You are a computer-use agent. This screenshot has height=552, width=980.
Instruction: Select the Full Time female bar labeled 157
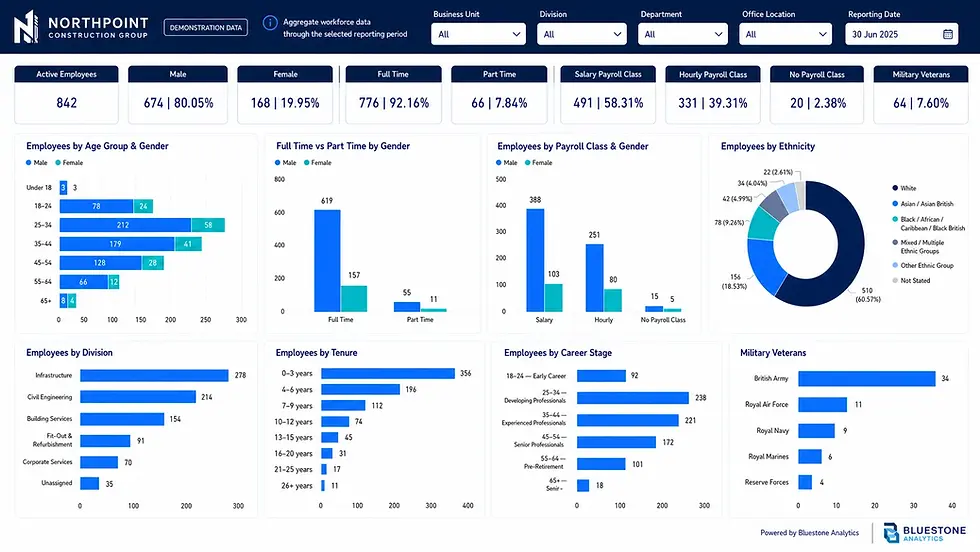tap(354, 299)
